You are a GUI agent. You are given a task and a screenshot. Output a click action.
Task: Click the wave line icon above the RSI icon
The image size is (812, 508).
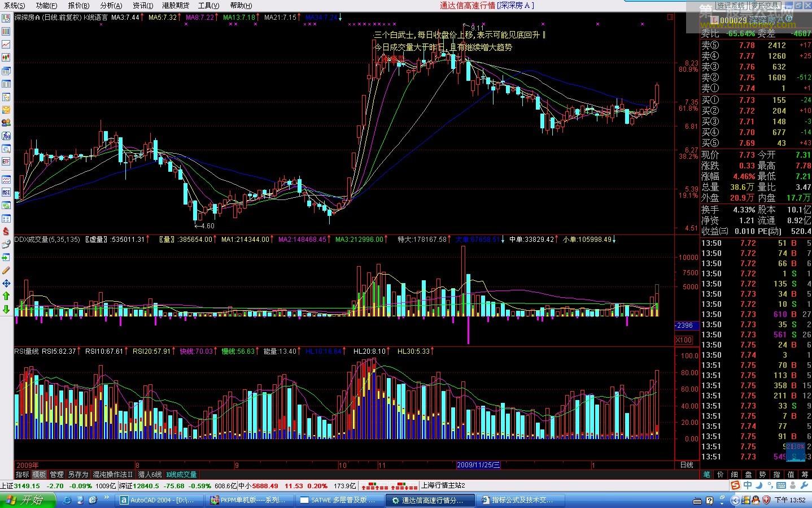click(6, 180)
